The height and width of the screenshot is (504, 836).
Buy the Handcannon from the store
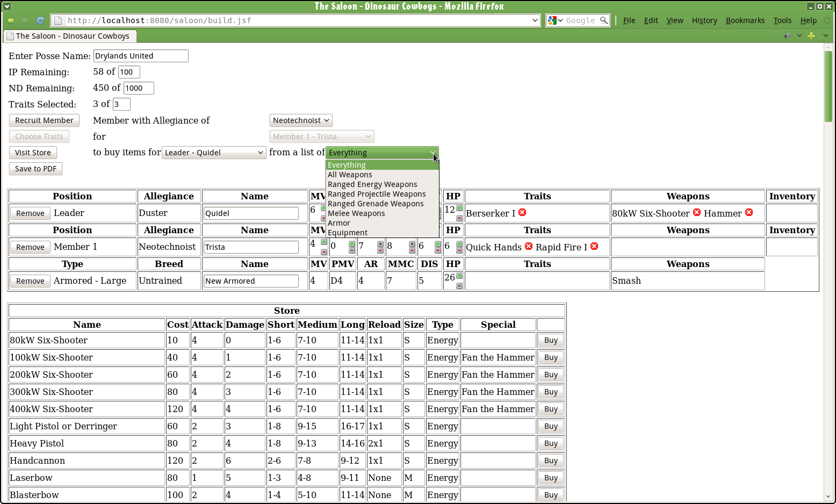coord(551,460)
